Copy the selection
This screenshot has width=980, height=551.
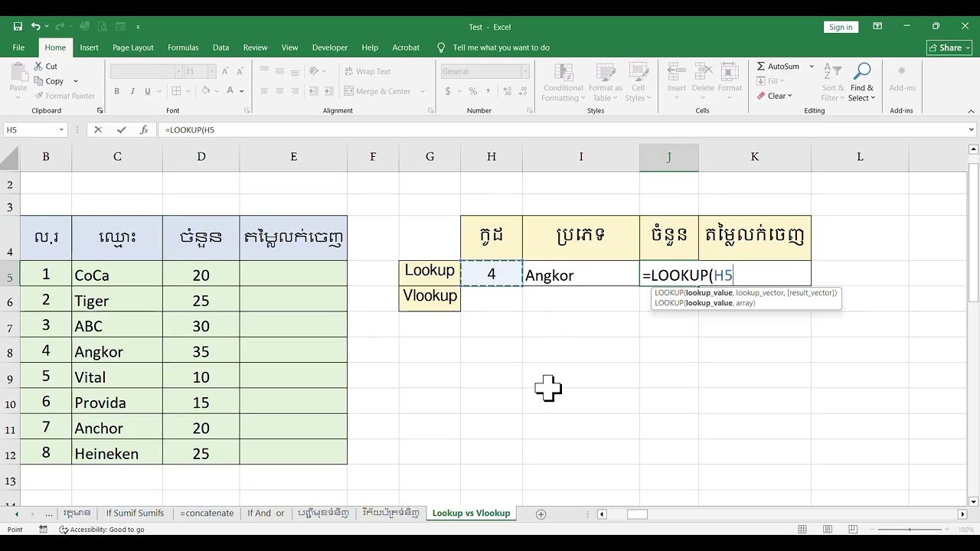[x=49, y=81]
